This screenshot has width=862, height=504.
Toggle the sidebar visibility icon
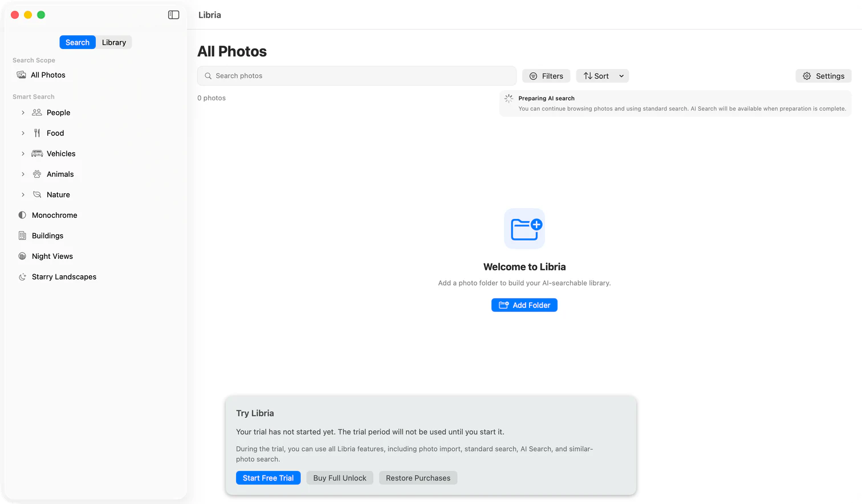pos(174,15)
